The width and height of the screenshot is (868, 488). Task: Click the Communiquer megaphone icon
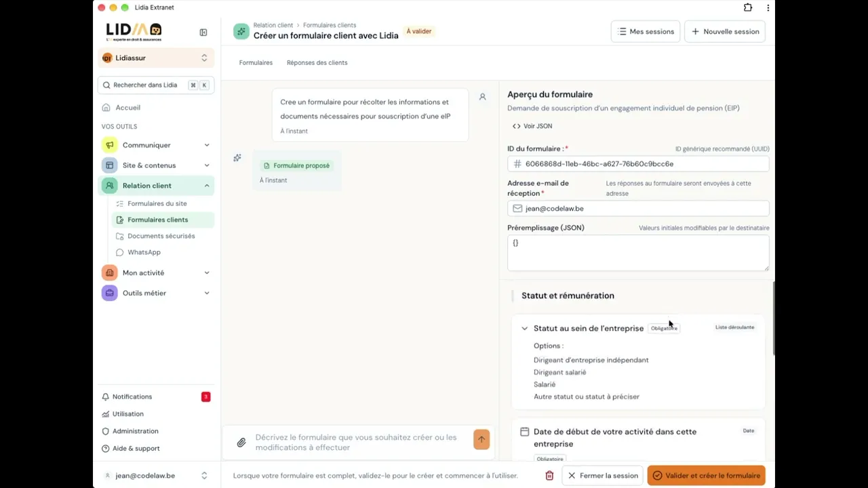pos(109,145)
